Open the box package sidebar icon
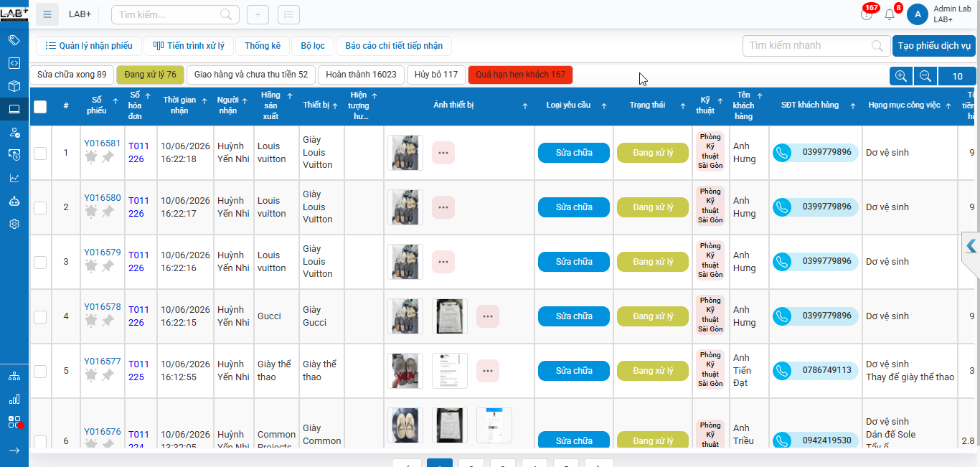Screen dimensions: 980x467 14,86
